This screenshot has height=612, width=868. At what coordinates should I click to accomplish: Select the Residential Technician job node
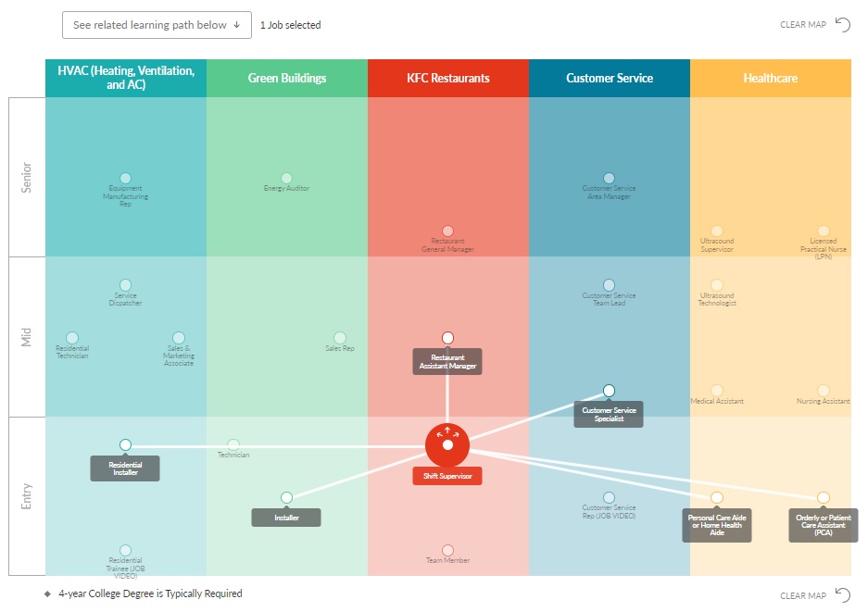pos(72,338)
